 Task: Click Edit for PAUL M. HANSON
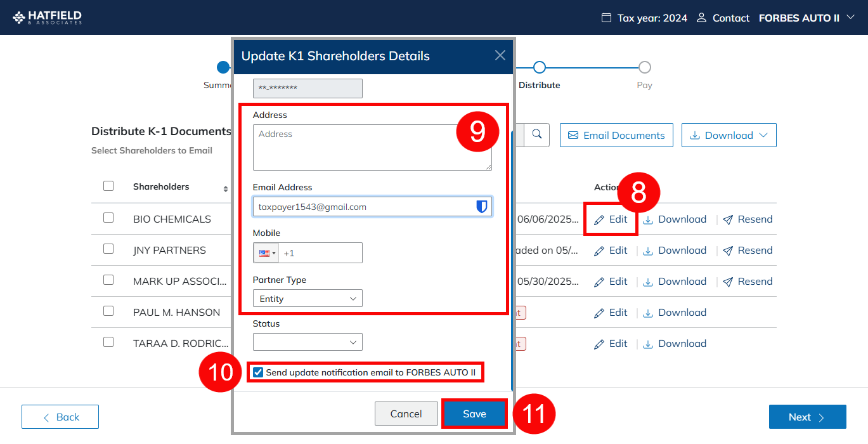611,313
